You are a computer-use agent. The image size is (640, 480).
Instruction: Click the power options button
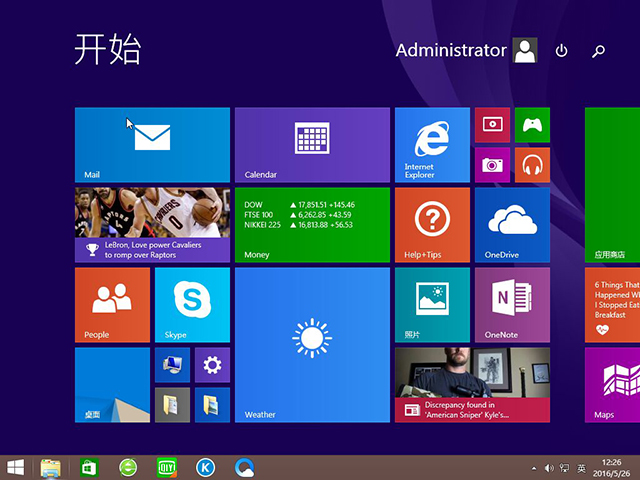(x=561, y=51)
